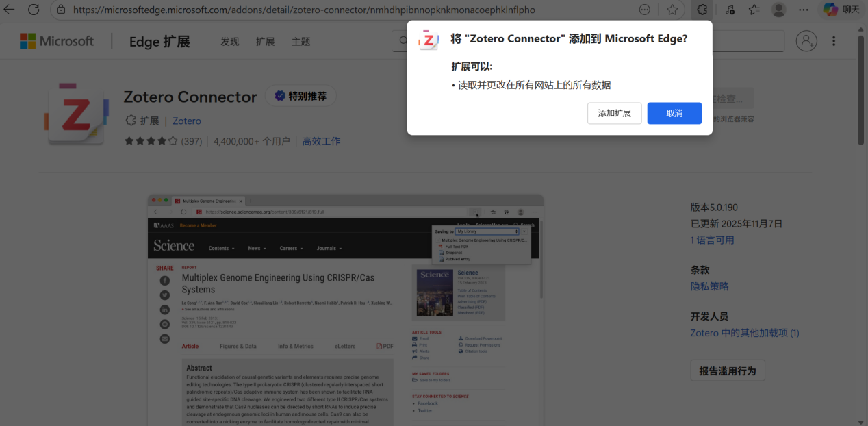
Task: Click 读取并更改在所有网站上的所有数据 permission text
Action: (x=534, y=85)
